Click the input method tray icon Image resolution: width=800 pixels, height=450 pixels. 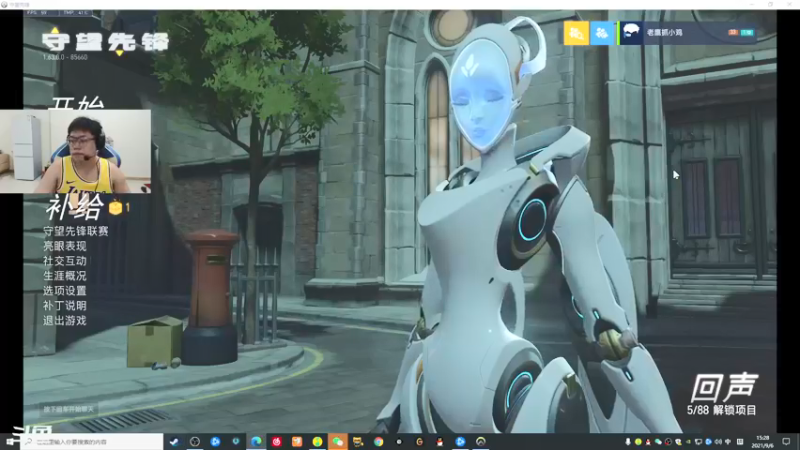[728, 442]
